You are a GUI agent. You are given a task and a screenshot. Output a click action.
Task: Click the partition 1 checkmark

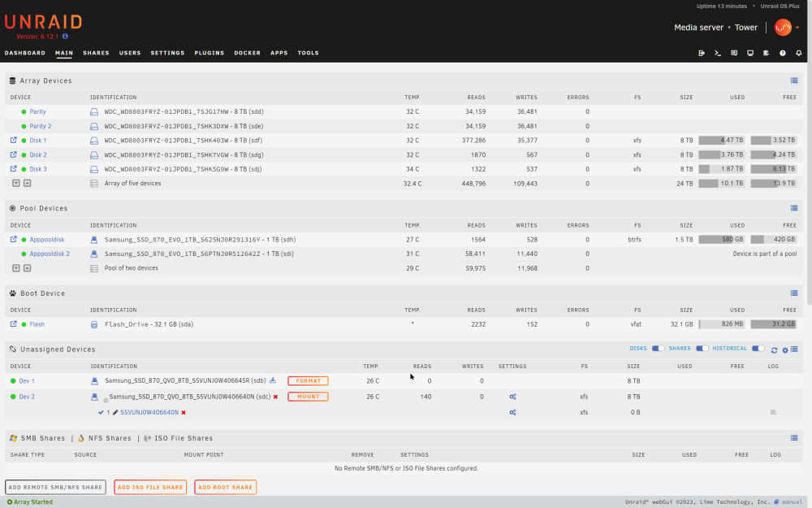tap(101, 413)
